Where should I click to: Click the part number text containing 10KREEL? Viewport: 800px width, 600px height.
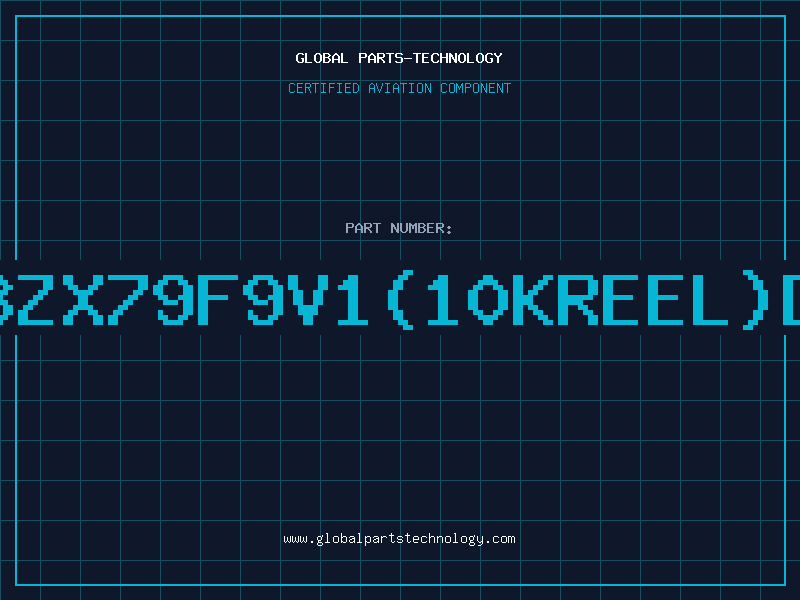click(400, 300)
